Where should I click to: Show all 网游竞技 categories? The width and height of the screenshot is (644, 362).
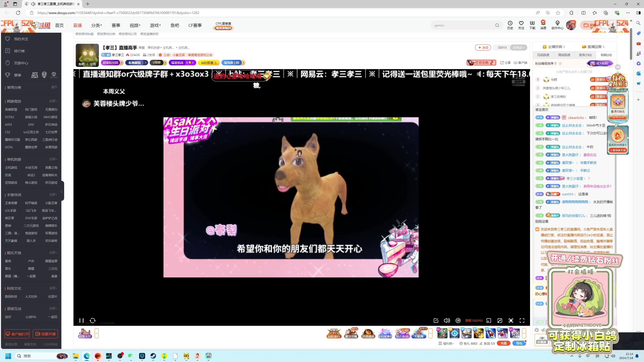(x=53, y=101)
